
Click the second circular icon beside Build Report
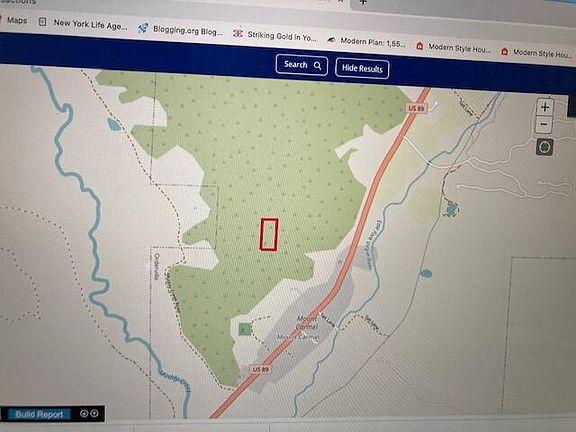click(94, 414)
